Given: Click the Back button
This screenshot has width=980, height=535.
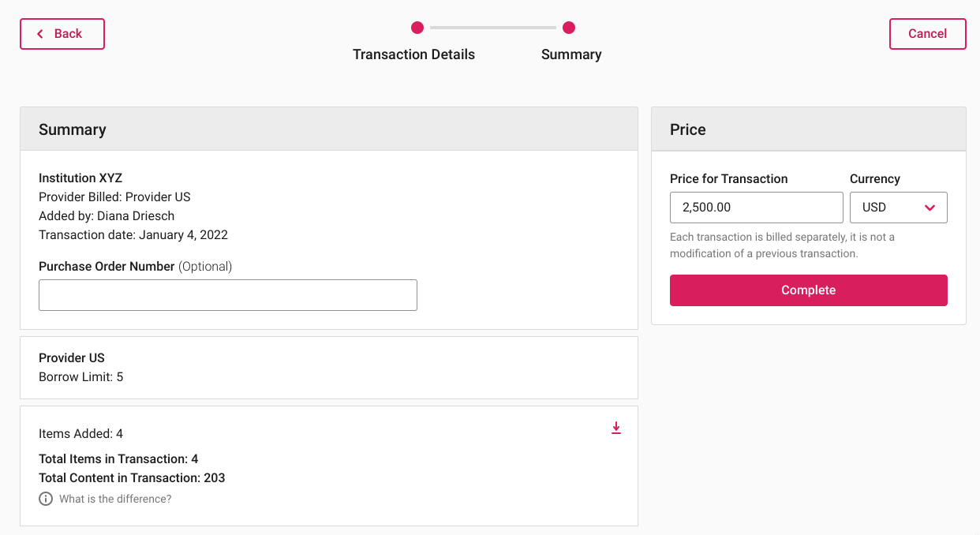Looking at the screenshot, I should point(62,34).
